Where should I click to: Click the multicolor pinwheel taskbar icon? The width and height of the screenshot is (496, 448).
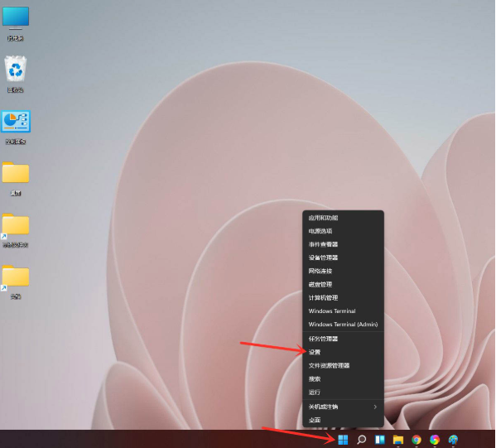click(435, 440)
